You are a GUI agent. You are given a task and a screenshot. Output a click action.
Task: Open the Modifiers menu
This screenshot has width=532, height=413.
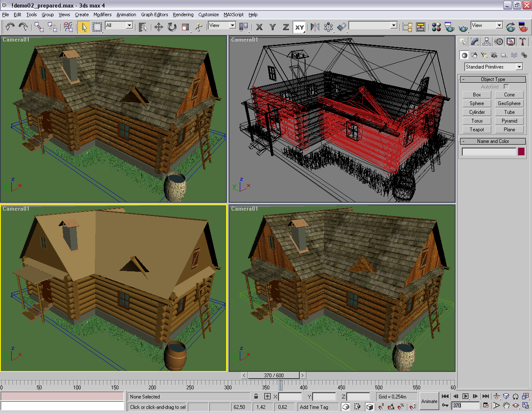[x=102, y=15]
